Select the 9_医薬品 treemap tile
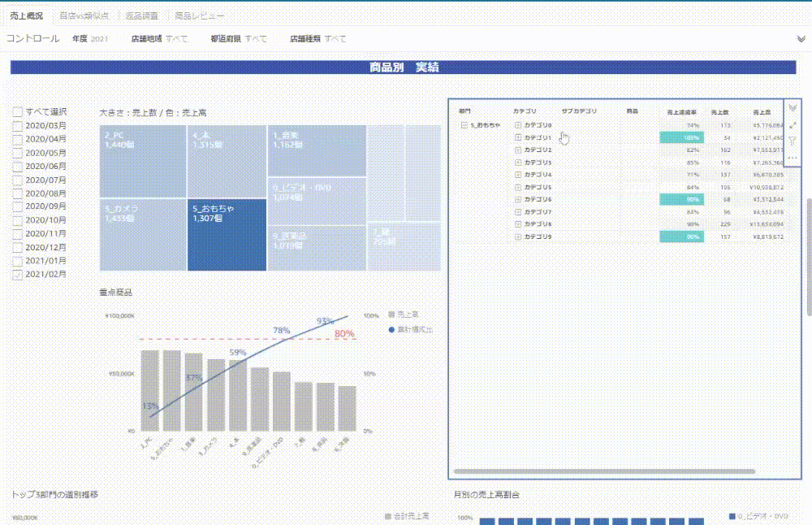Screen dimensions: 812x525 point(317,248)
